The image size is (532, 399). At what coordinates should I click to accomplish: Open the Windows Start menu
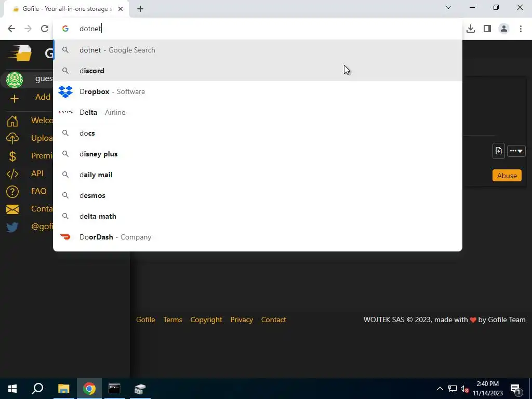(x=12, y=389)
